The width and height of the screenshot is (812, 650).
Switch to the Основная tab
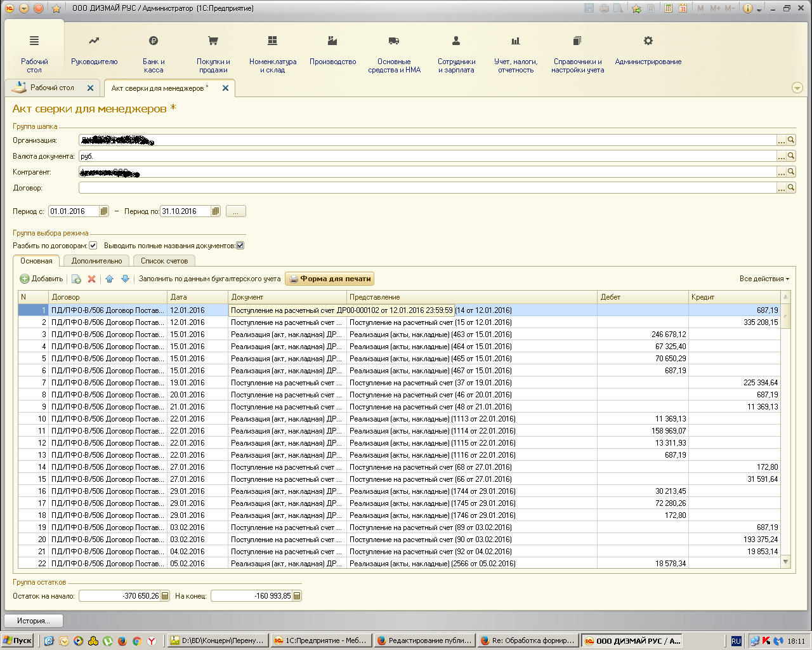point(36,261)
